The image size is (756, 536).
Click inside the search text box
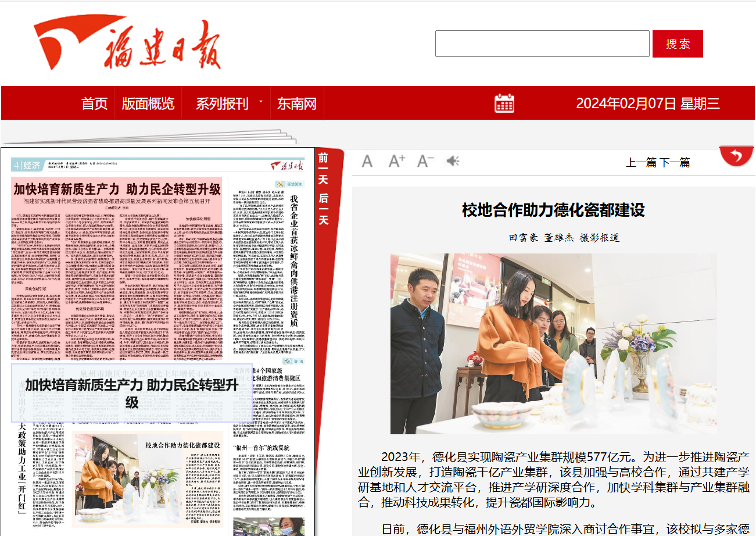click(x=542, y=44)
